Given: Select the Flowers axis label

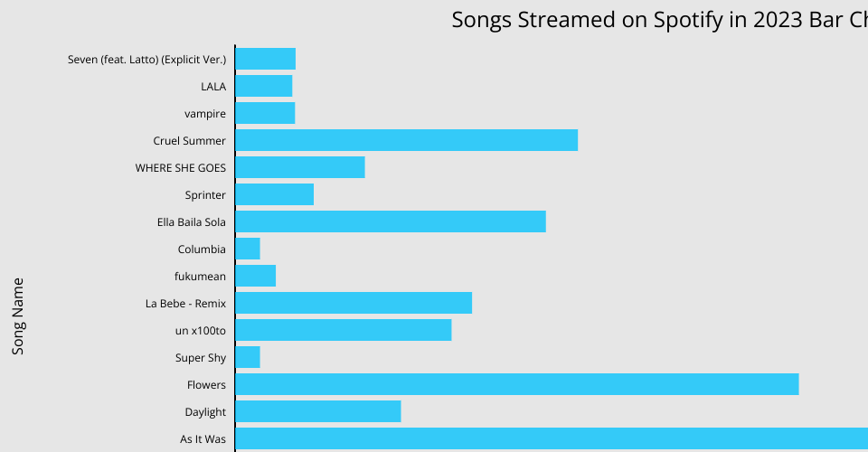Looking at the screenshot, I should (x=206, y=385).
